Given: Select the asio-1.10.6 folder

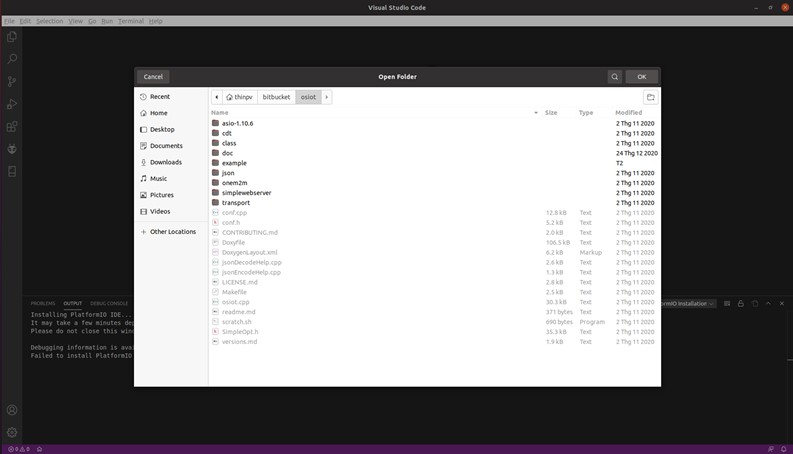Looking at the screenshot, I should (x=434, y=123).
